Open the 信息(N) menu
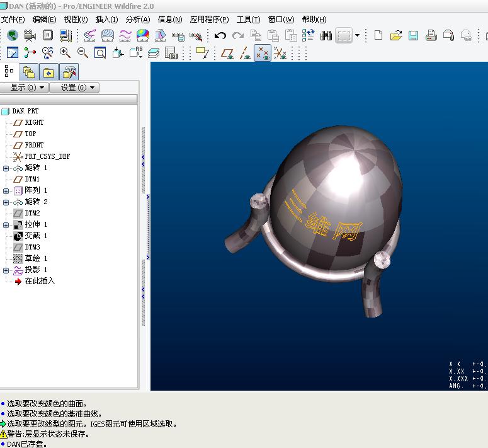488x448 pixels. point(170,20)
